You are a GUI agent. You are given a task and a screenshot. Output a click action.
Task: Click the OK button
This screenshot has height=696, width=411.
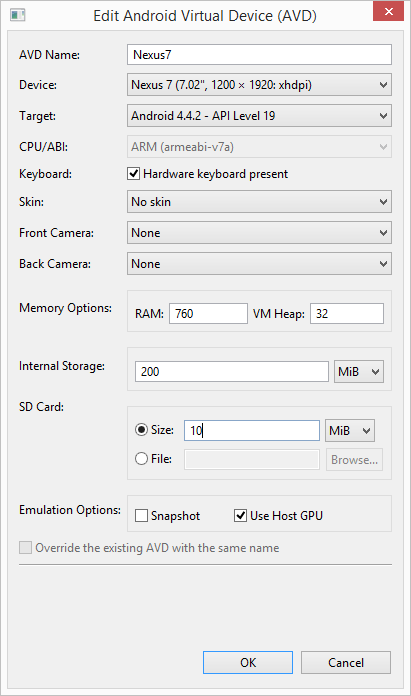click(x=248, y=663)
